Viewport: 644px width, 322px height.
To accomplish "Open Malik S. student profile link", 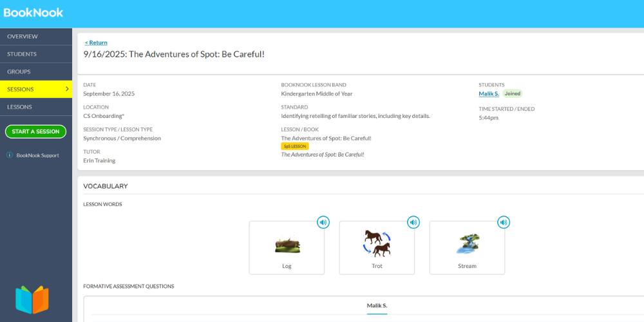I will click(x=489, y=94).
